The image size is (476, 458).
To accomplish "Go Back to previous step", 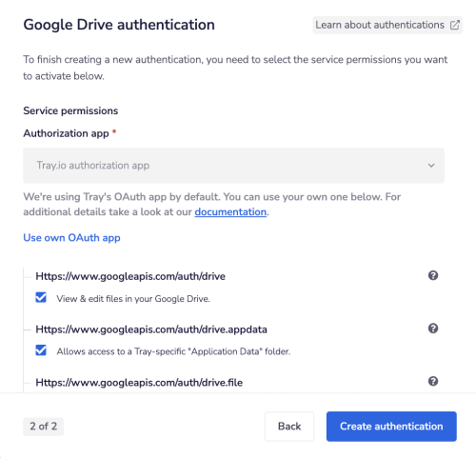I will click(289, 427).
